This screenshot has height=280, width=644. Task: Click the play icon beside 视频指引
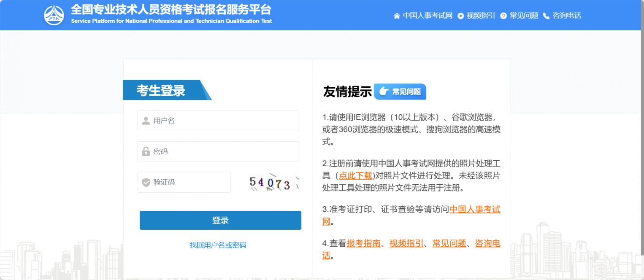[461, 16]
